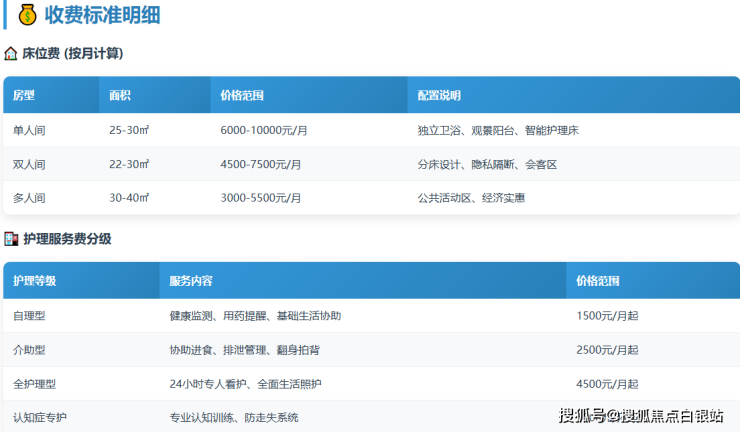The height and width of the screenshot is (432, 740).
Task: Click the 房型 column header
Action: (x=24, y=96)
